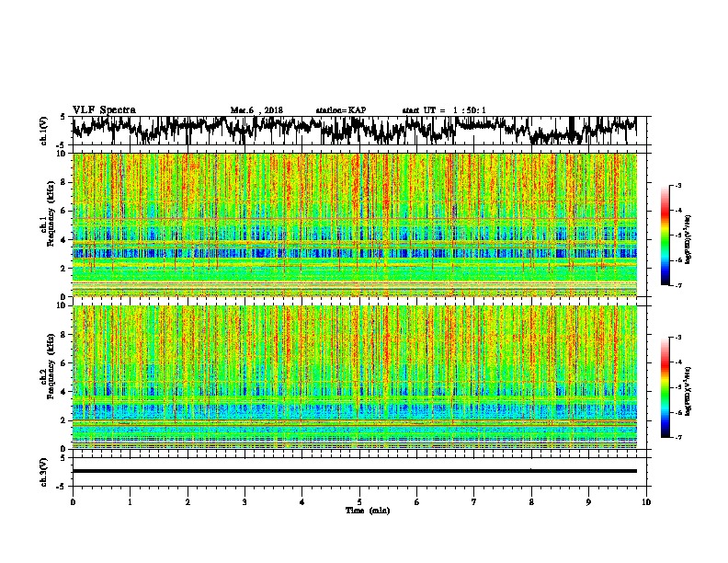Click the ch.1 color scale bar
Screen dimensions: 728x563
665,236
